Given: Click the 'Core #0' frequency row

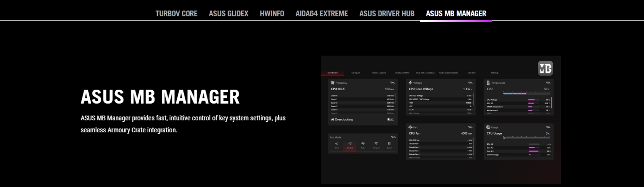Looking at the screenshot, I should (363, 95).
